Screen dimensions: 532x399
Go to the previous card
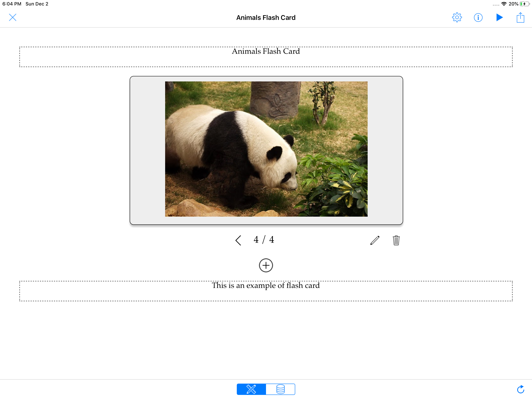click(x=238, y=240)
